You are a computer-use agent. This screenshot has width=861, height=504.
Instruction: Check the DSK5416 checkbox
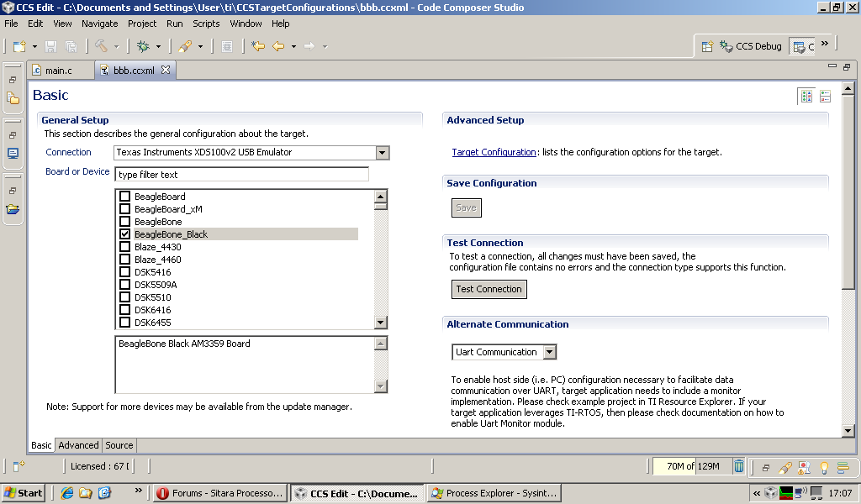pos(124,272)
